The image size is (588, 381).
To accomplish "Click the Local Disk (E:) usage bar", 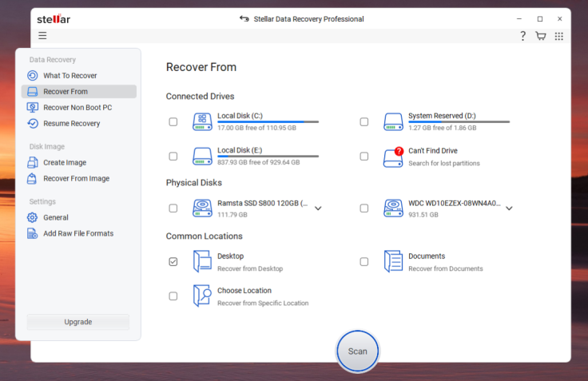I will point(268,157).
